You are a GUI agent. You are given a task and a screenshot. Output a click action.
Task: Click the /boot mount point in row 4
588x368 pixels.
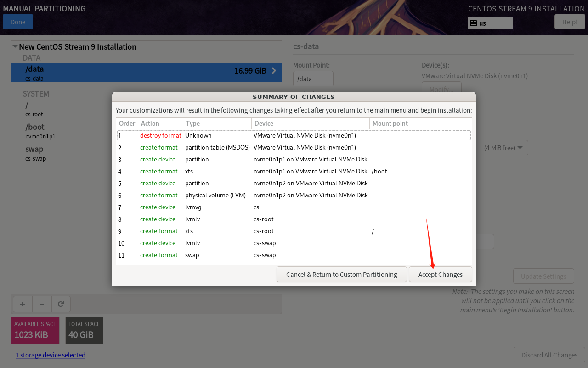coord(379,171)
